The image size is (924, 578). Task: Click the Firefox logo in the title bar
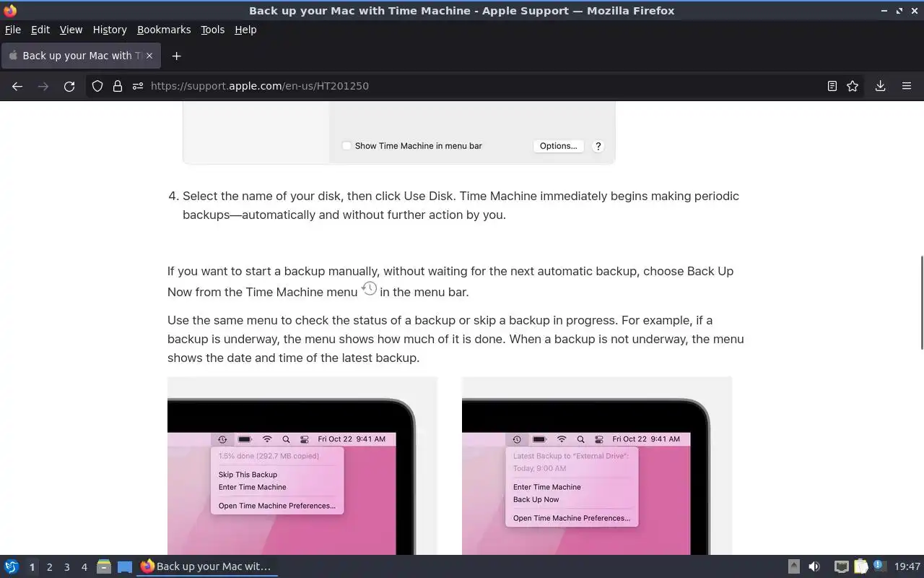pos(10,11)
